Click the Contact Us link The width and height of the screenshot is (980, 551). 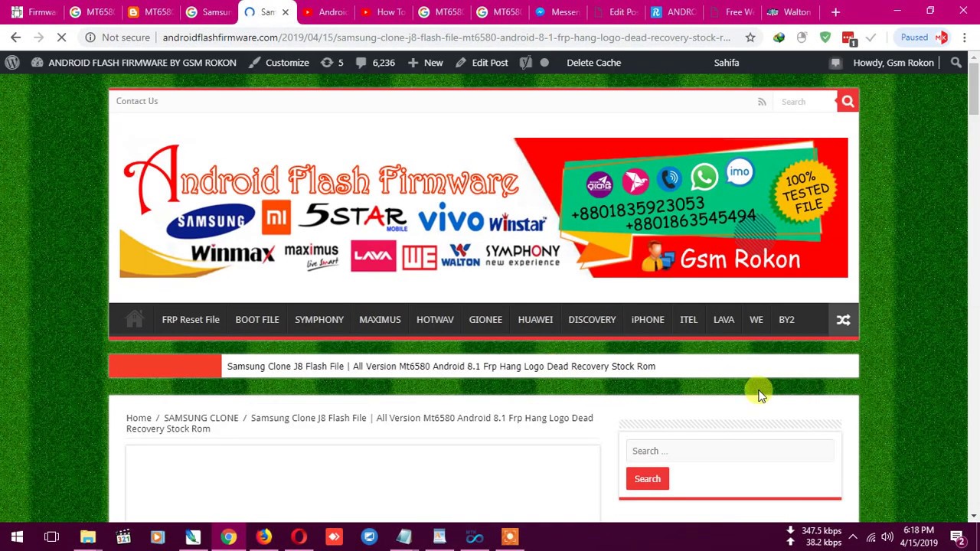[x=137, y=101]
